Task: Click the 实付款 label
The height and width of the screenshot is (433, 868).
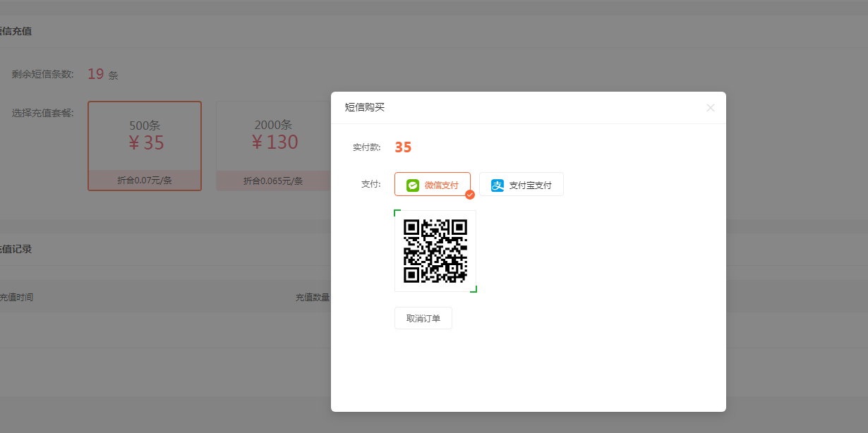Action: (367, 147)
